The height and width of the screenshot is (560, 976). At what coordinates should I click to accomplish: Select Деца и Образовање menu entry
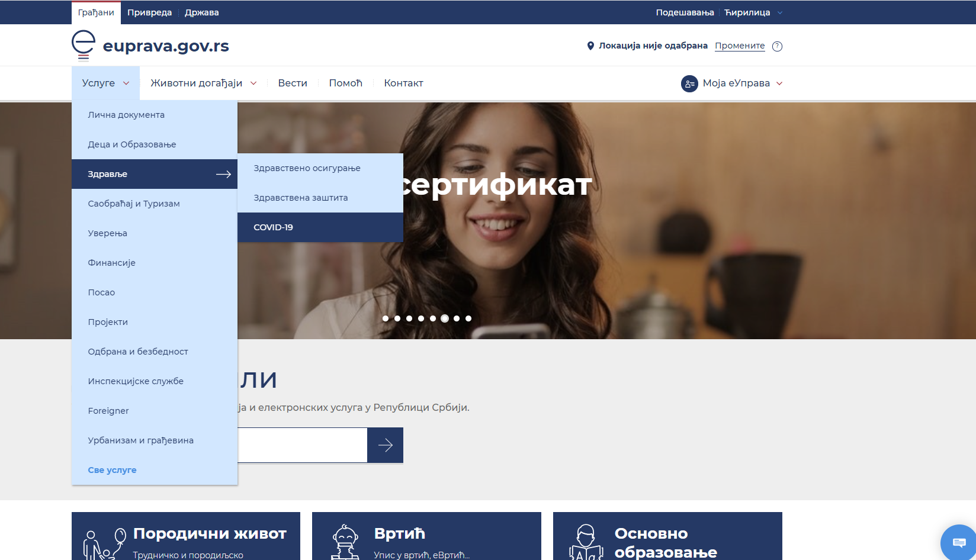pos(155,144)
